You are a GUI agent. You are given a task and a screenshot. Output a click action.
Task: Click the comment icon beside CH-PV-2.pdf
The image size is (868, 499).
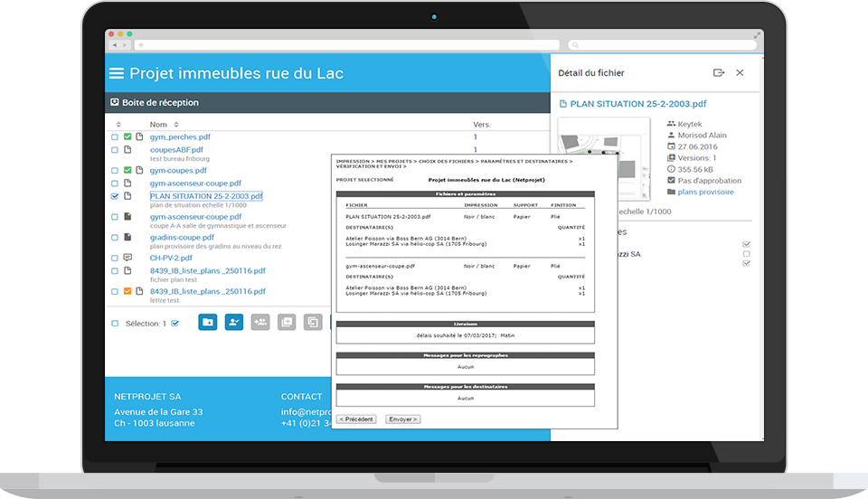pyautogui.click(x=127, y=258)
